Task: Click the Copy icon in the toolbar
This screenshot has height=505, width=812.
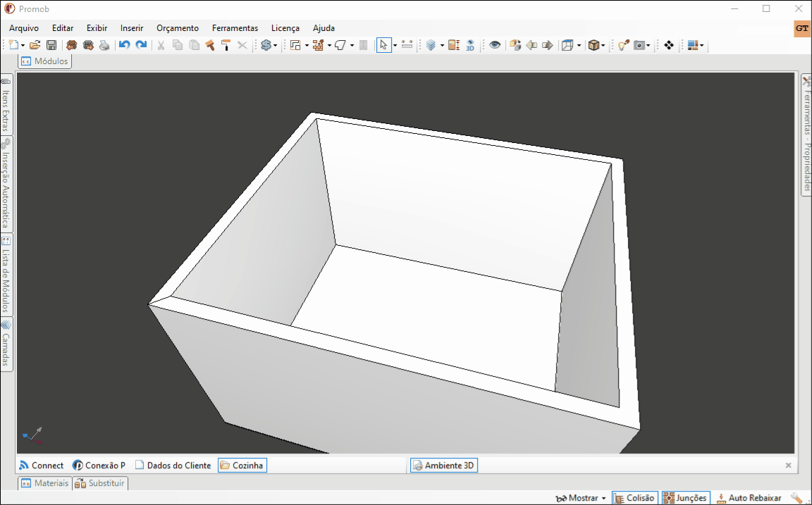Action: (x=178, y=45)
